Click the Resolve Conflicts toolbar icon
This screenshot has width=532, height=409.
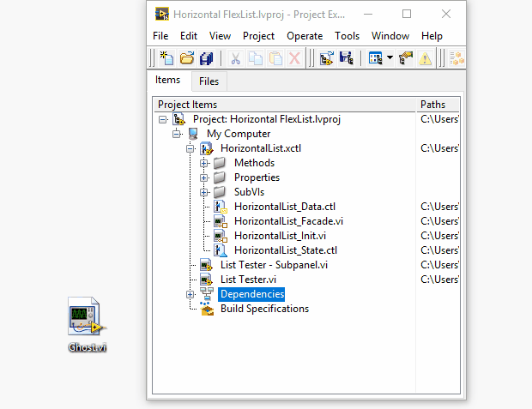click(x=406, y=58)
